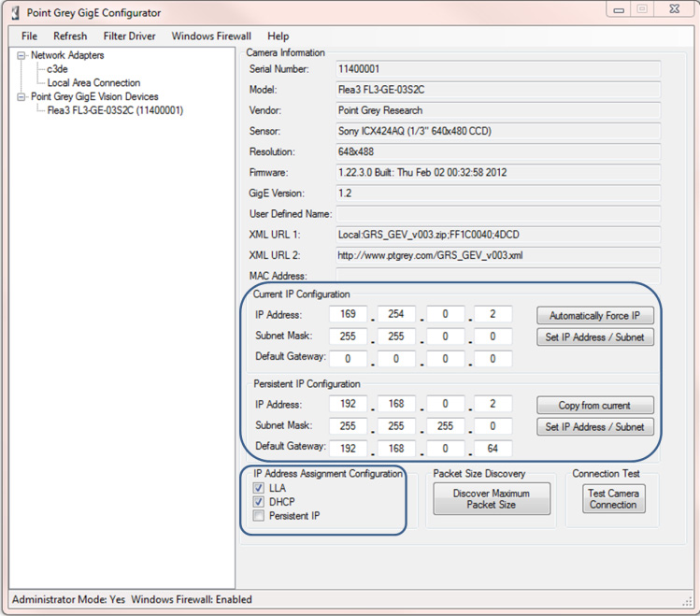
Task: Click persistent default gateway last octet 64
Action: click(x=493, y=449)
